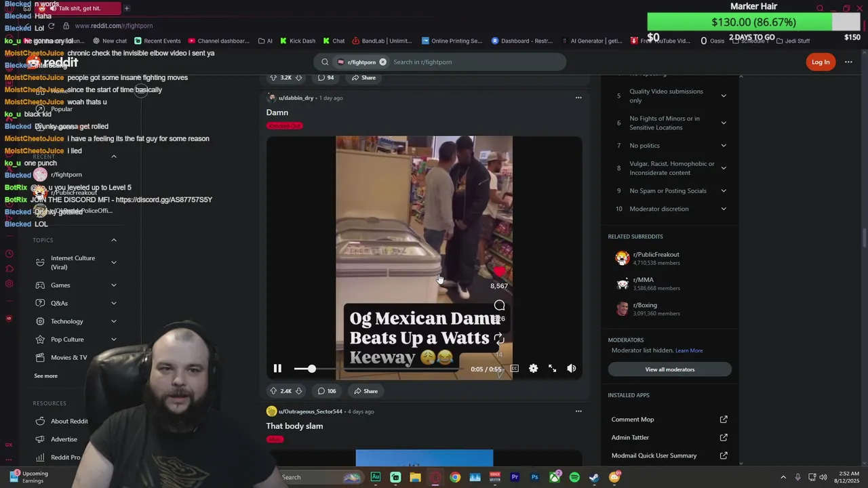
Task: Open video settings gear
Action: click(x=534, y=369)
